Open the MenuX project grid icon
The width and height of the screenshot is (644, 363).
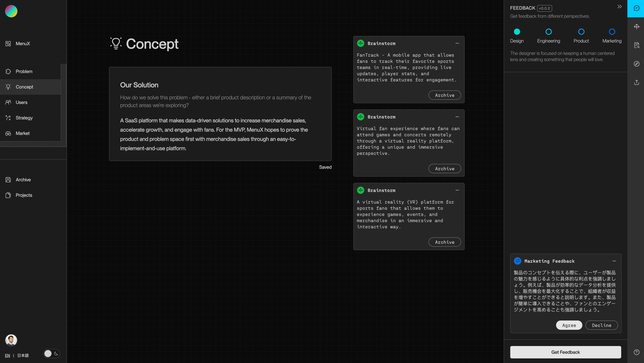[x=8, y=43]
